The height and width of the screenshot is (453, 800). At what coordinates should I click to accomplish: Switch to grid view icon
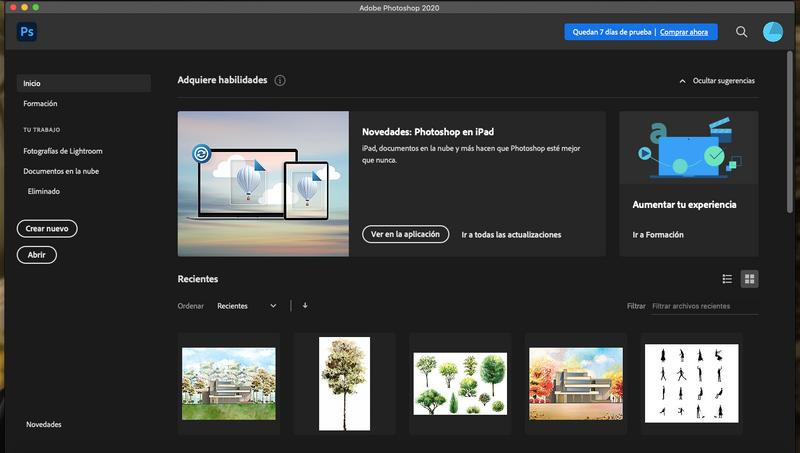pyautogui.click(x=749, y=279)
